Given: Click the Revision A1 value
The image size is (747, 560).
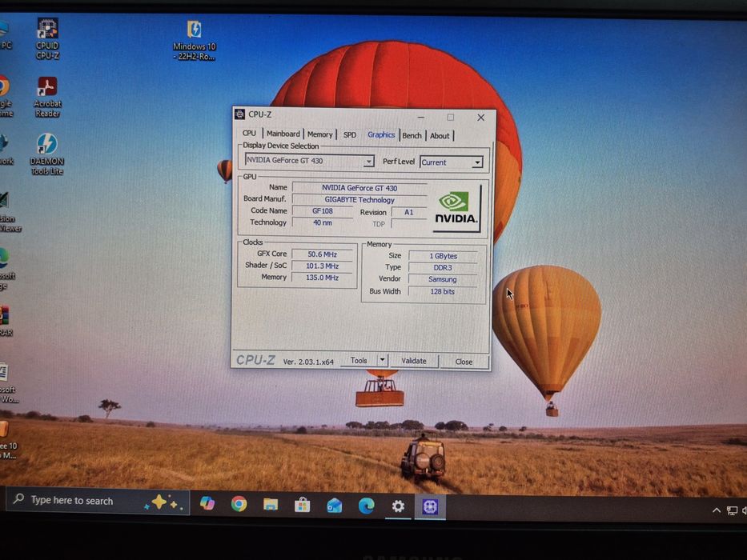Looking at the screenshot, I should click(409, 212).
